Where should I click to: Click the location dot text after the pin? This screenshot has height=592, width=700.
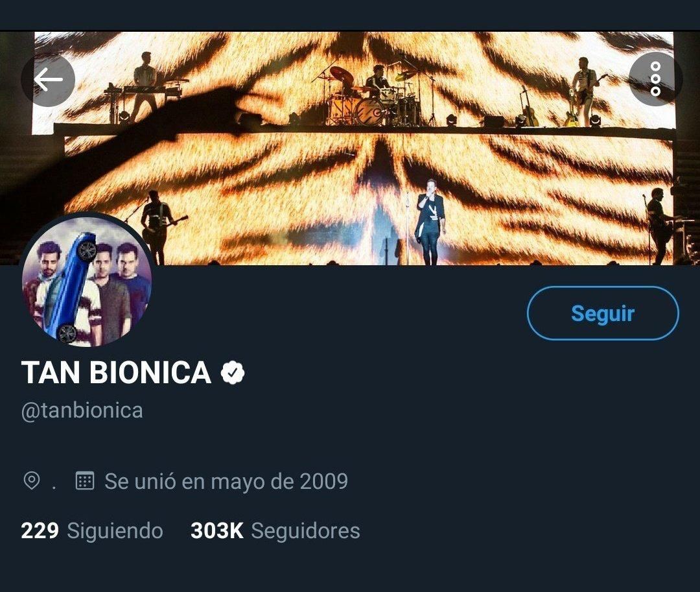54,483
